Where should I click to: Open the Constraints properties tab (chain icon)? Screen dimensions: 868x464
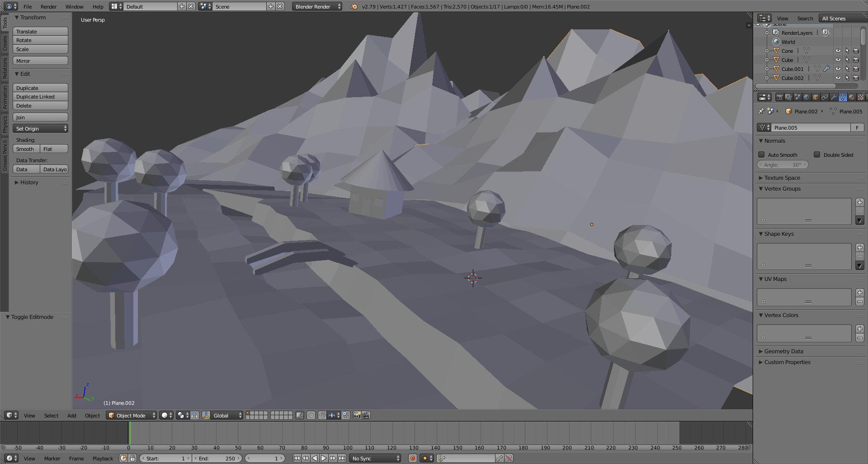click(x=825, y=97)
